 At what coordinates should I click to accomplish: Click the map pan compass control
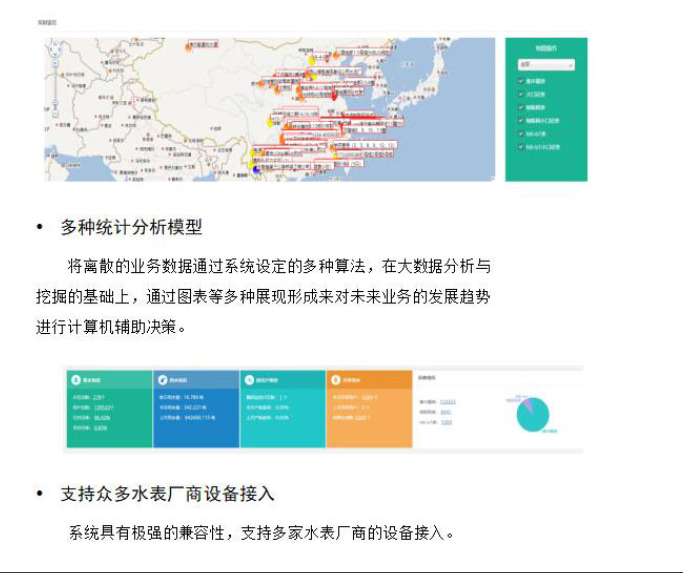point(55,49)
